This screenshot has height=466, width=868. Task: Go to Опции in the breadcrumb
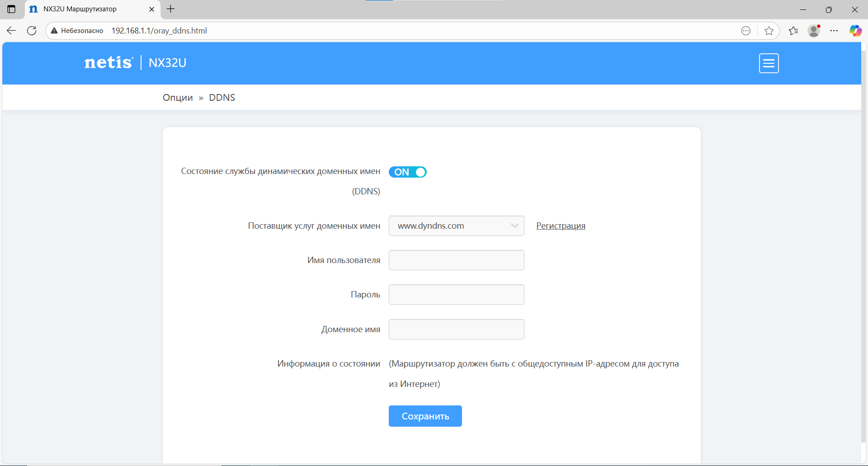[x=178, y=98]
